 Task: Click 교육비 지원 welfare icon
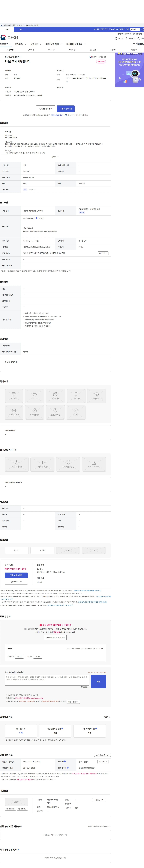pos(76,396)
